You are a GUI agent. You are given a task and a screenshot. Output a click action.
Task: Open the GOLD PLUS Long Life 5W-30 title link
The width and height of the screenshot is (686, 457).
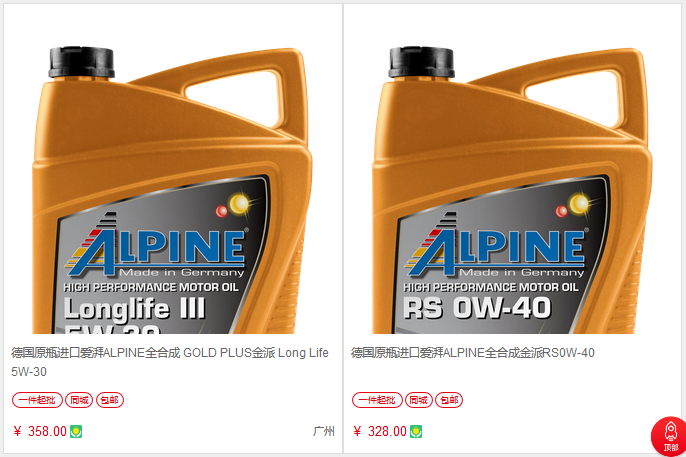(x=170, y=362)
